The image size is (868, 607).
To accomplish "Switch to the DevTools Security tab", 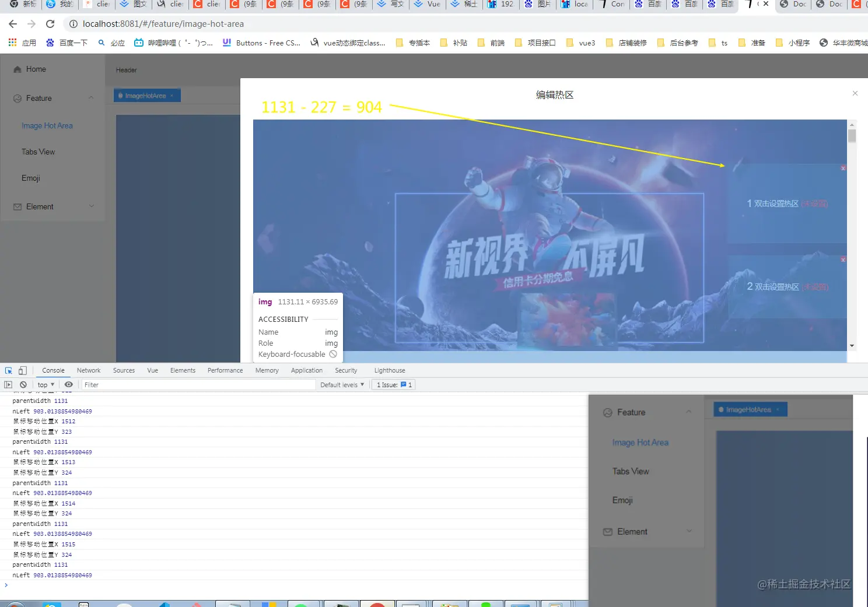I will pyautogui.click(x=346, y=370).
